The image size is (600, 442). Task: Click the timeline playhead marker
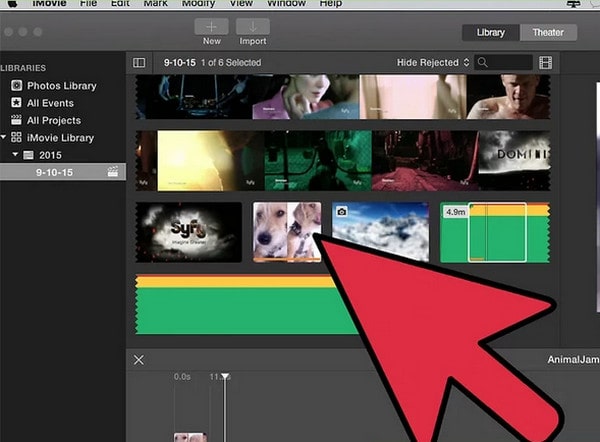pos(225,377)
